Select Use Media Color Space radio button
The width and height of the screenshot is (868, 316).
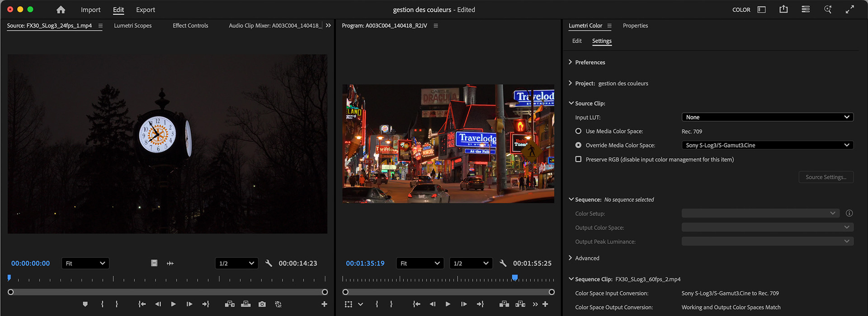click(578, 131)
